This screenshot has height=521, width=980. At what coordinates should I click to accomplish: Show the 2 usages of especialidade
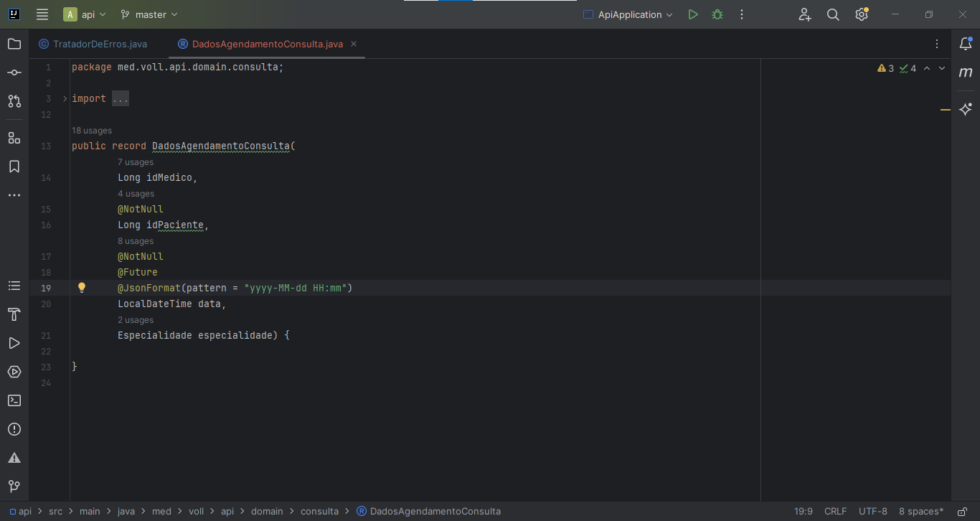pyautogui.click(x=136, y=320)
